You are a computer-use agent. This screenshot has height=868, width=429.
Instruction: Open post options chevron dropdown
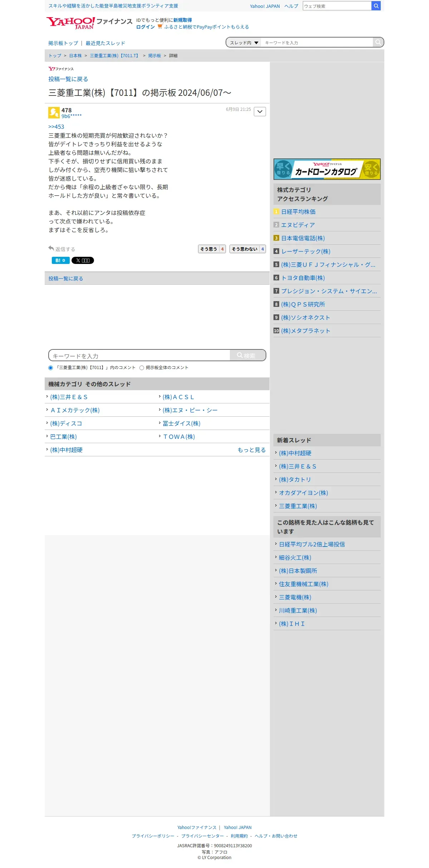(x=260, y=112)
